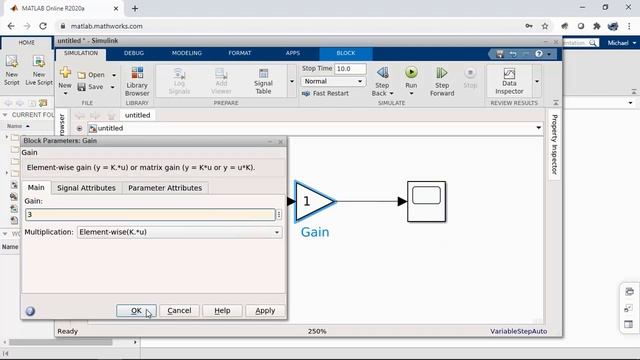This screenshot has width=640, height=360.
Task: Expand the model path dropdown at right
Action: pyautogui.click(x=539, y=128)
